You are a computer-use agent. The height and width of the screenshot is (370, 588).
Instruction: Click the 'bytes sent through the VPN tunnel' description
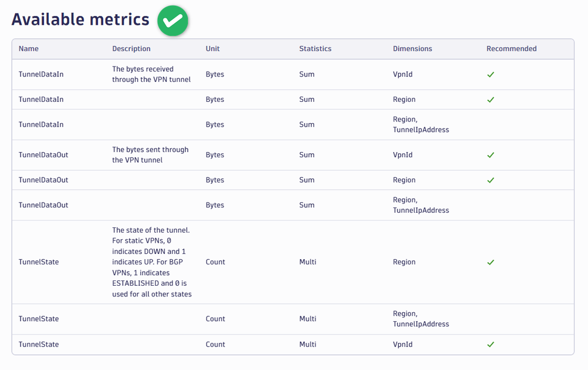(150, 155)
